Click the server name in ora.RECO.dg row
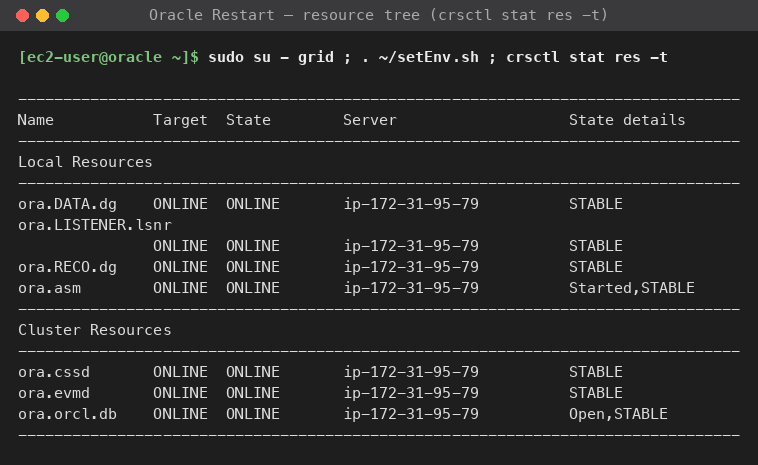The image size is (758, 465). [411, 267]
